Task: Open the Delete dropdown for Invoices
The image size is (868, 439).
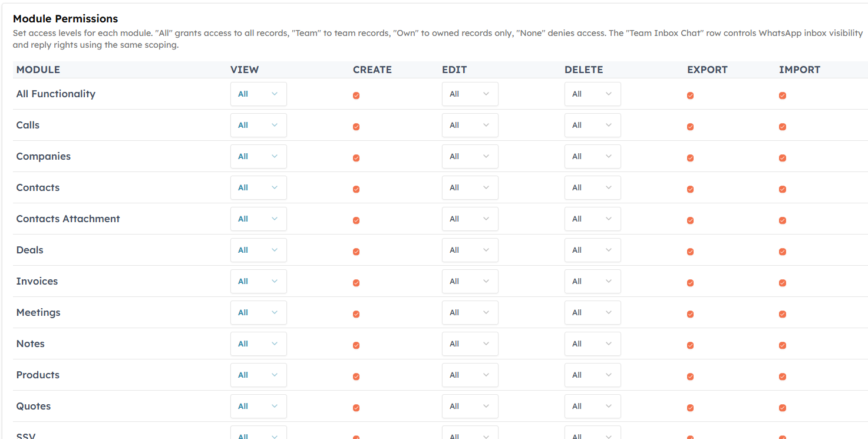Action: [592, 281]
